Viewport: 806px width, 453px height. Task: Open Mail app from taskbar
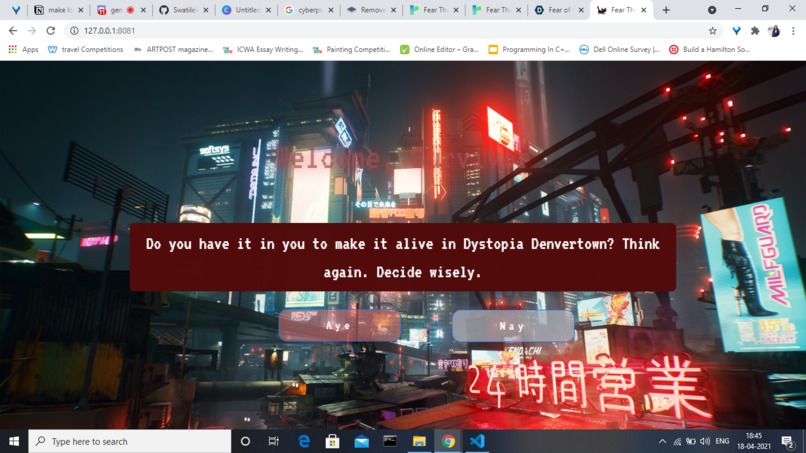[361, 441]
